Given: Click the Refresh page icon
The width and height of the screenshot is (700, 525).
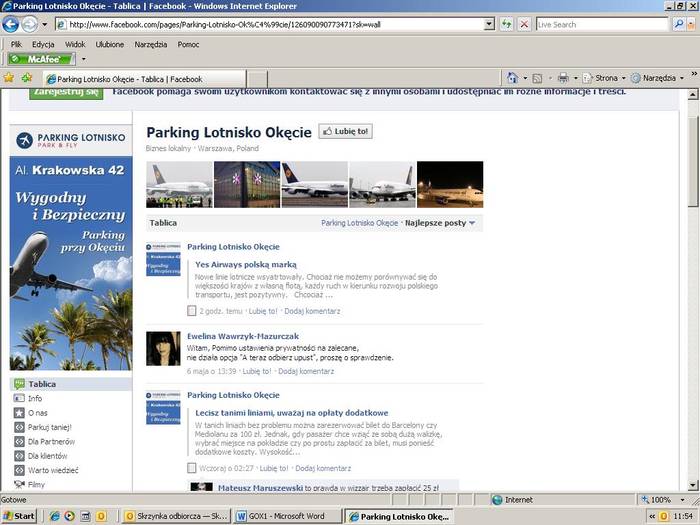Looking at the screenshot, I should click(x=507, y=24).
